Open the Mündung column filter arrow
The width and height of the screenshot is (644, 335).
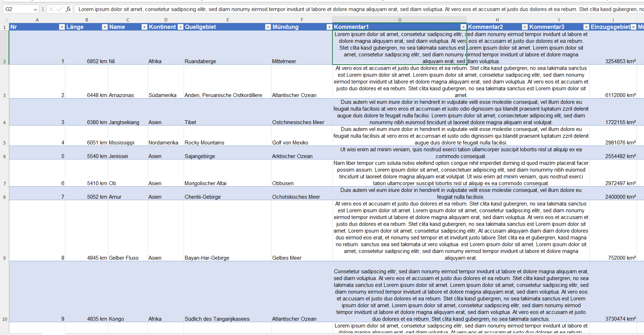tap(329, 27)
